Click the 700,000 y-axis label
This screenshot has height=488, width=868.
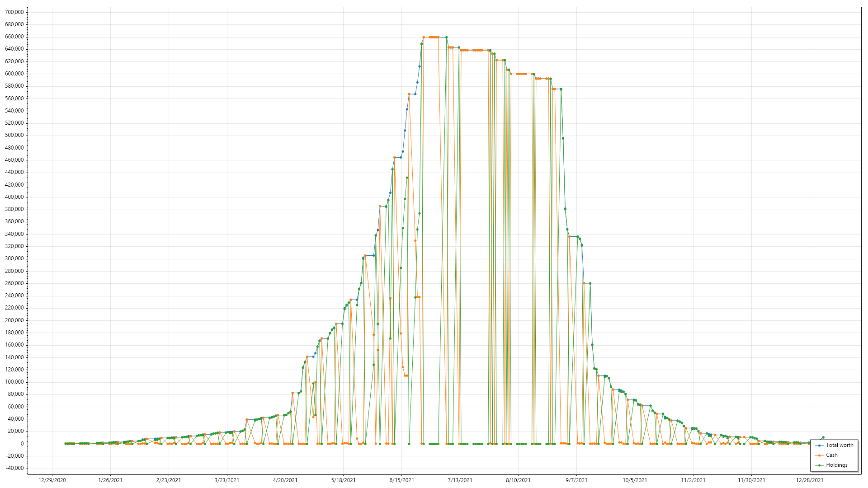point(14,12)
